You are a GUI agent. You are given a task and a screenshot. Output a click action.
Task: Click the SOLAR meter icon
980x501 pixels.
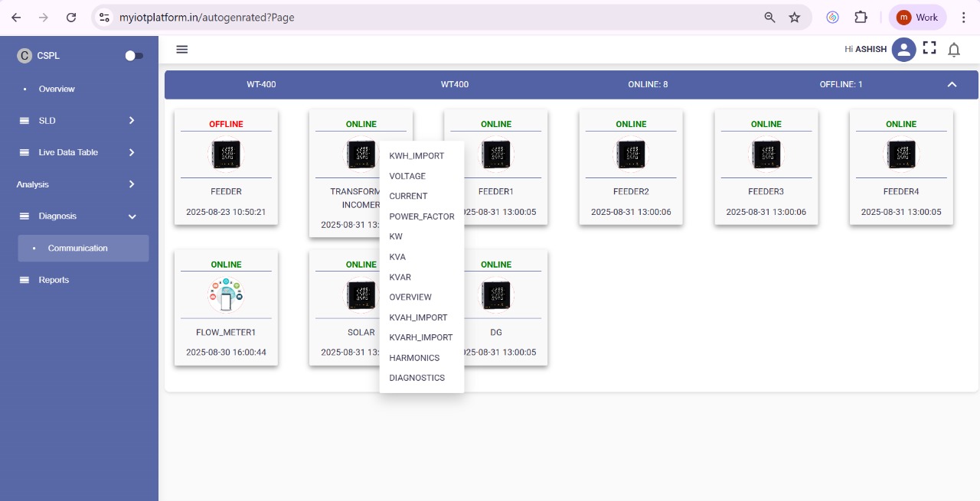click(x=361, y=295)
